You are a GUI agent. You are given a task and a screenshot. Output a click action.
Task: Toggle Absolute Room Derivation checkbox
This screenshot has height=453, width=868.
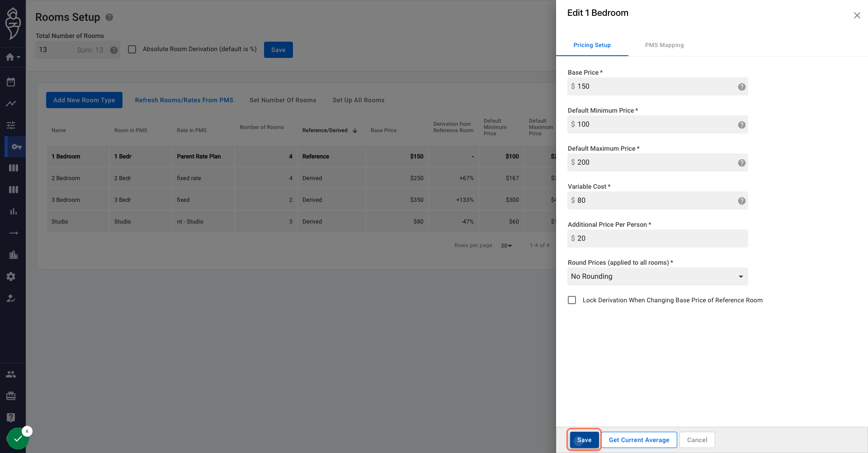pos(132,49)
